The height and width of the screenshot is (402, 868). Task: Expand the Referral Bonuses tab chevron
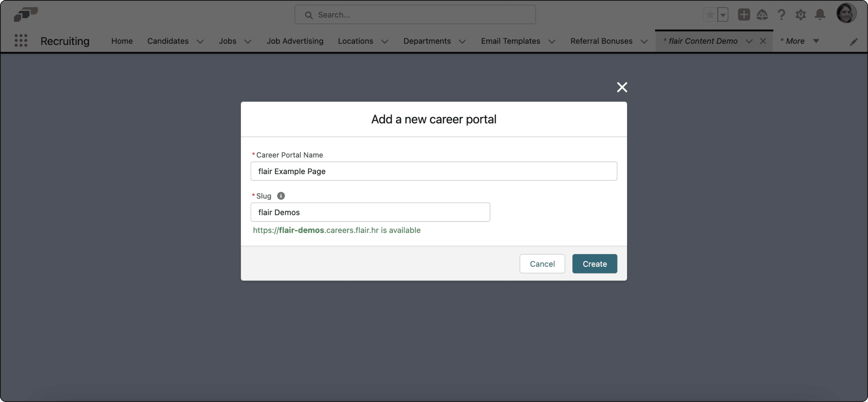tap(644, 42)
